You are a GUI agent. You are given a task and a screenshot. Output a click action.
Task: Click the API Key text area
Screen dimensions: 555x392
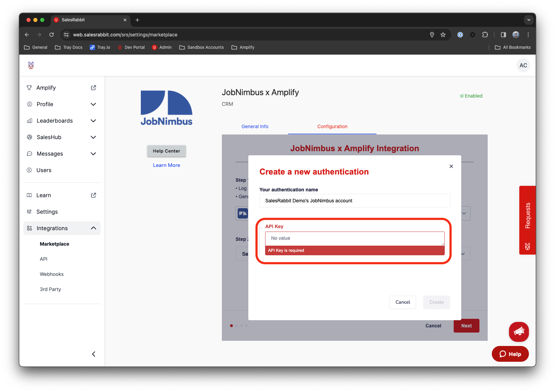point(355,238)
